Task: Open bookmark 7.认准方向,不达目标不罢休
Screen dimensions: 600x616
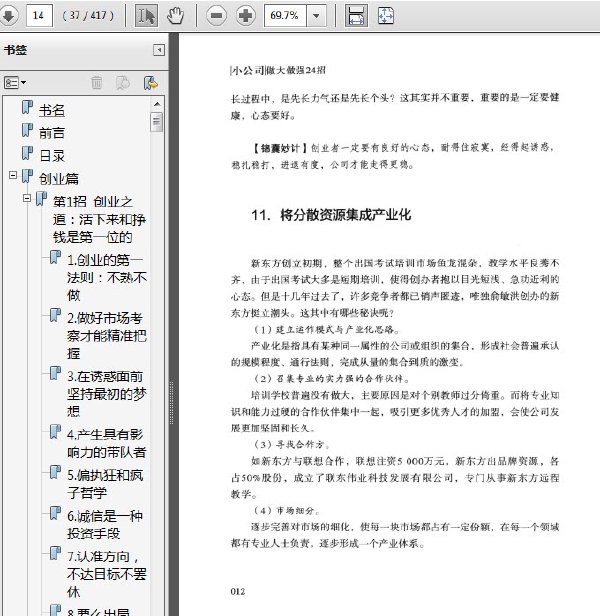Action: click(106, 574)
